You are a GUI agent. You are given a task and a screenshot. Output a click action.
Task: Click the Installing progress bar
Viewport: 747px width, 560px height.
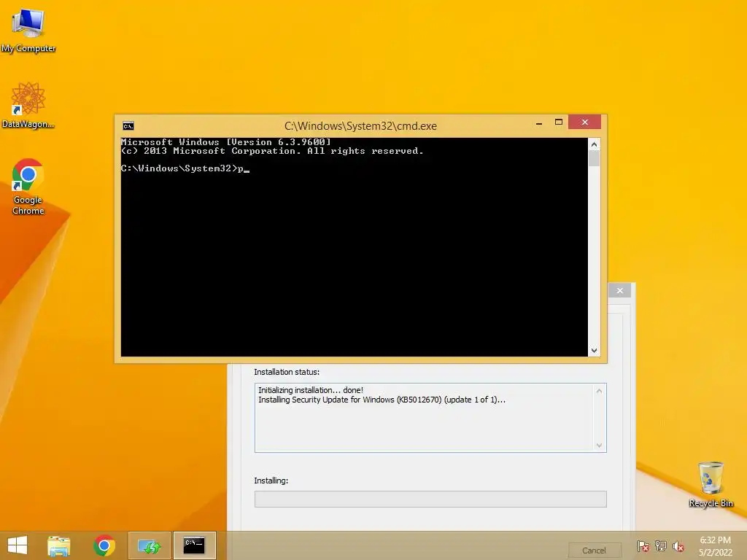tap(430, 499)
